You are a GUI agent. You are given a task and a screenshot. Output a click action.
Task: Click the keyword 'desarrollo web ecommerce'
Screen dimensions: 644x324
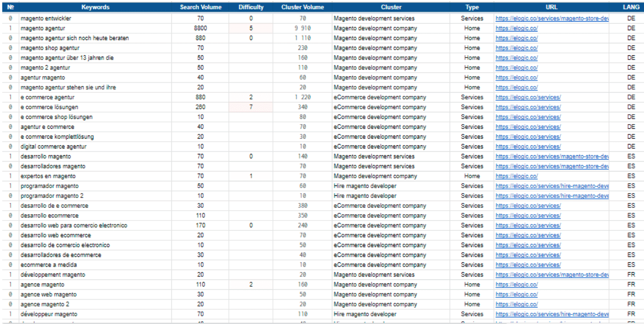tap(56, 235)
